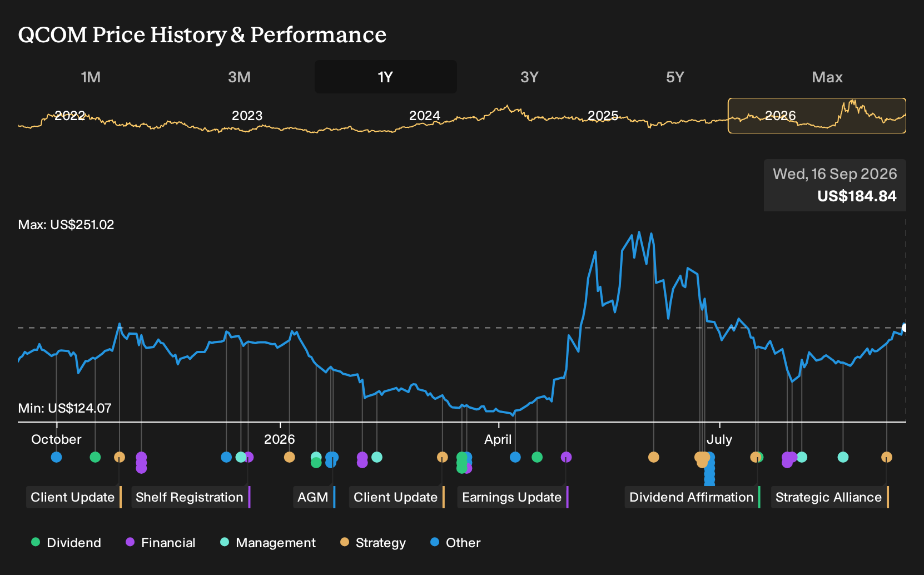
Task: Switch to the 5Y range tab
Action: pyautogui.click(x=675, y=77)
